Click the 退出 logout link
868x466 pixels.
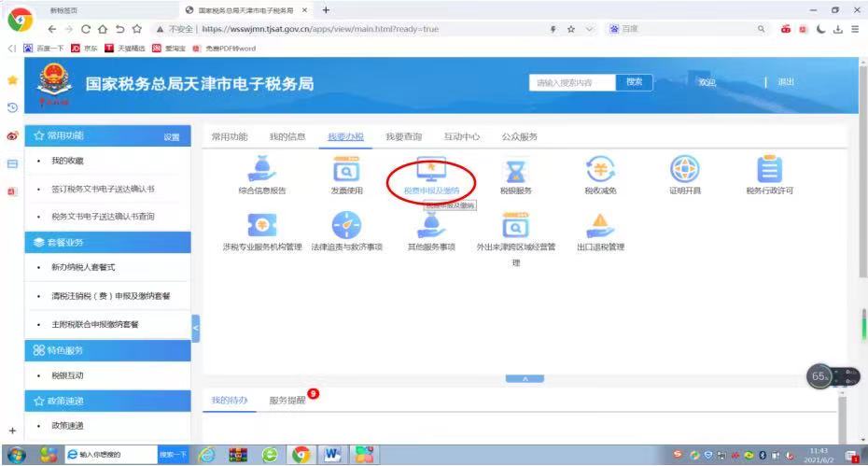pyautogui.click(x=786, y=82)
